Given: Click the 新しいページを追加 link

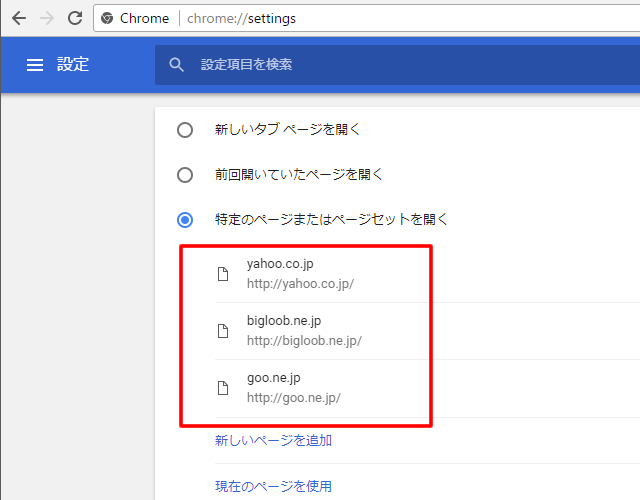Looking at the screenshot, I should pyautogui.click(x=273, y=440).
